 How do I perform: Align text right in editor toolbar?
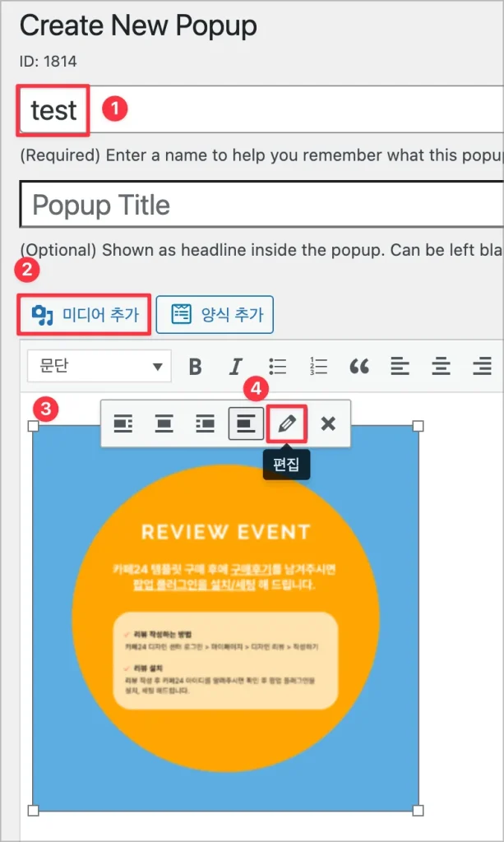click(483, 366)
